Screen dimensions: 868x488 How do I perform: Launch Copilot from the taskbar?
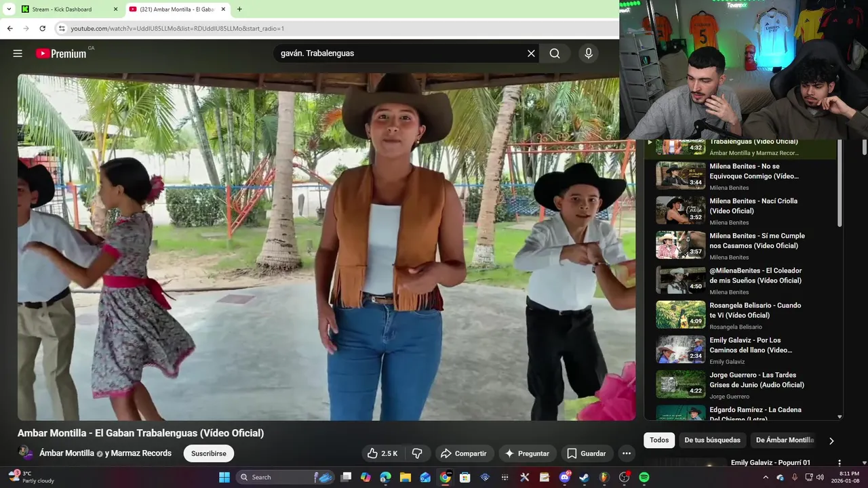[366, 477]
